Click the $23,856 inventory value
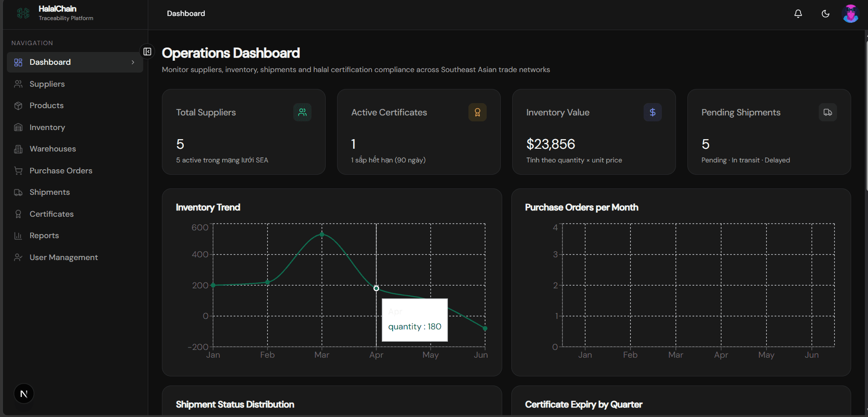This screenshot has height=417, width=868. point(551,144)
